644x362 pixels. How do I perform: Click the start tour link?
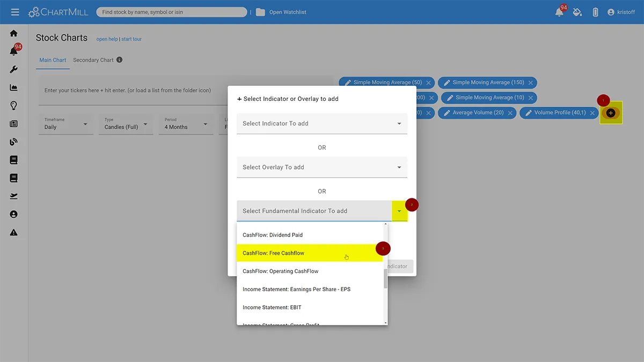(x=131, y=39)
